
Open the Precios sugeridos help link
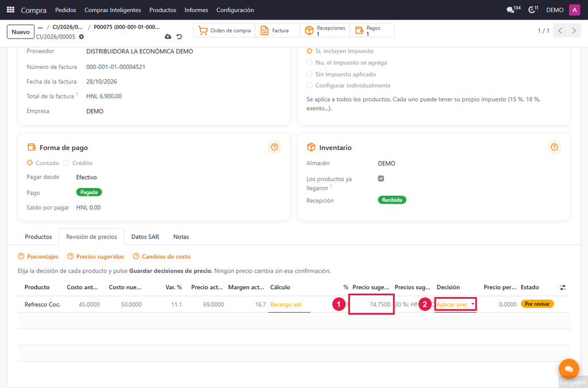pos(96,256)
